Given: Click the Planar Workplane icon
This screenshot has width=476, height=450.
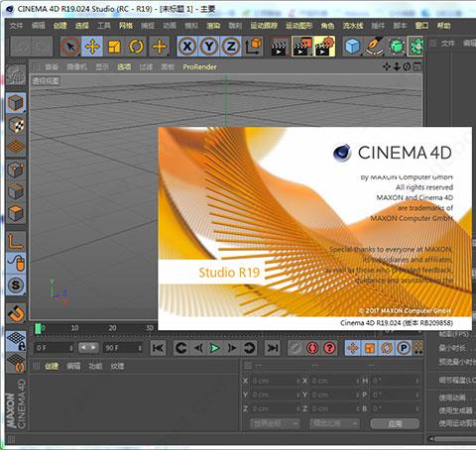Looking at the screenshot, I should pyautogui.click(x=16, y=363).
